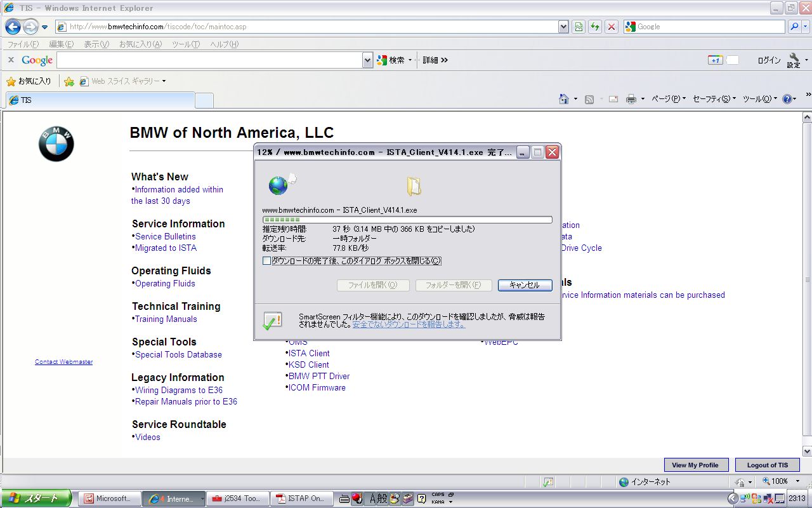Open the セーフティ(S) dropdown menu

[x=714, y=99]
